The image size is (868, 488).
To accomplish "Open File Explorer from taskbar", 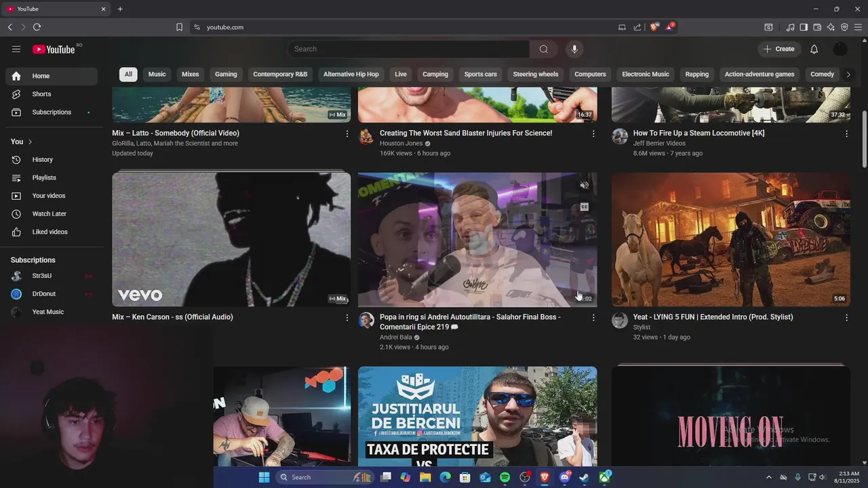I will pyautogui.click(x=425, y=477).
